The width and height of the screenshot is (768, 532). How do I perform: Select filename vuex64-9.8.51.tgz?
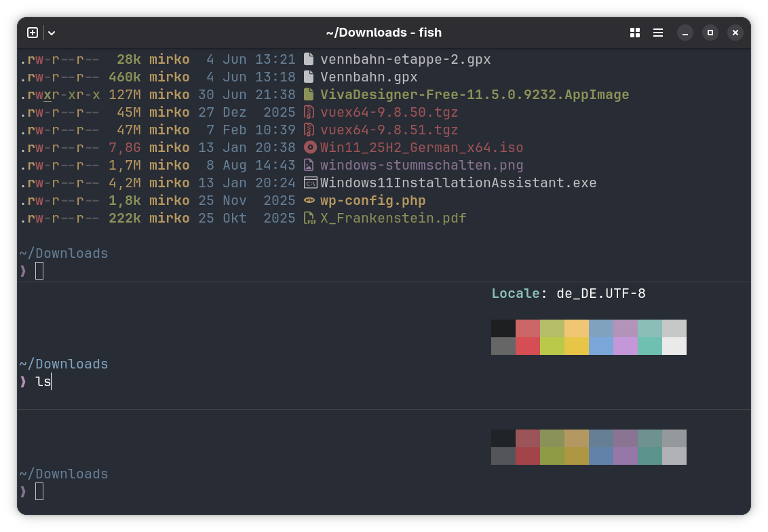[x=389, y=130]
